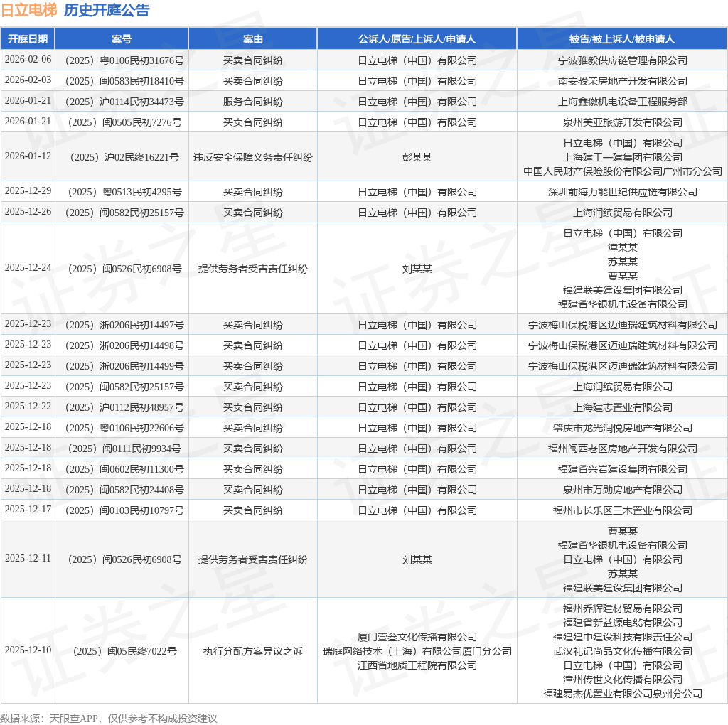
Task: Click case number 浙0206民初14498号
Action: tap(141, 345)
